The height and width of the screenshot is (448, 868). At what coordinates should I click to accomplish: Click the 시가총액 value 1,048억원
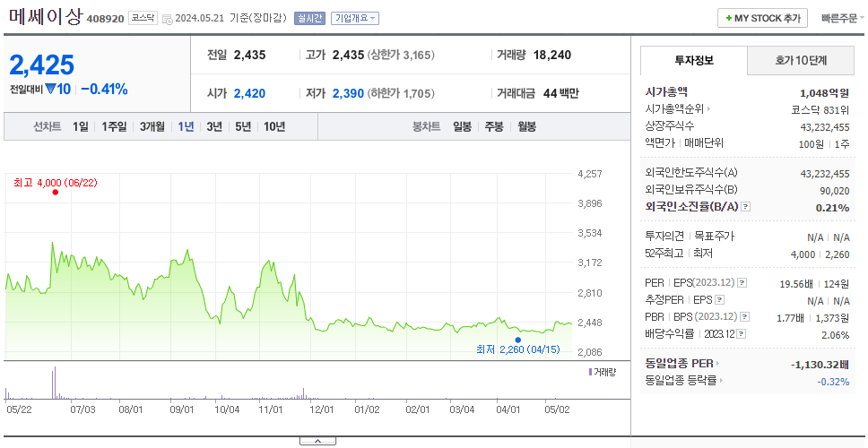tap(824, 92)
